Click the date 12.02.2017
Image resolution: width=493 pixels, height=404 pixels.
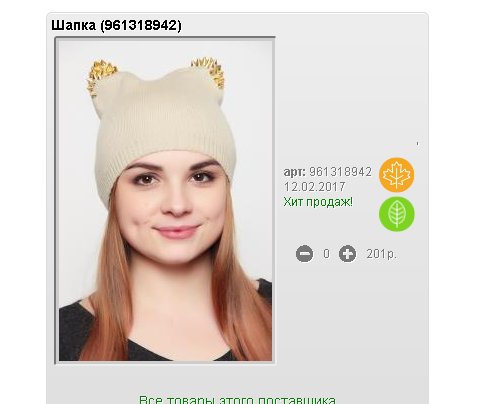314,187
